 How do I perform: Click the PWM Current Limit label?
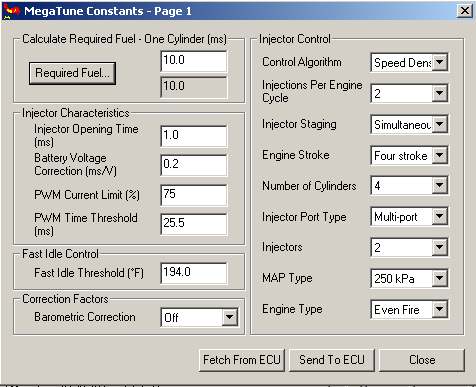tap(87, 195)
